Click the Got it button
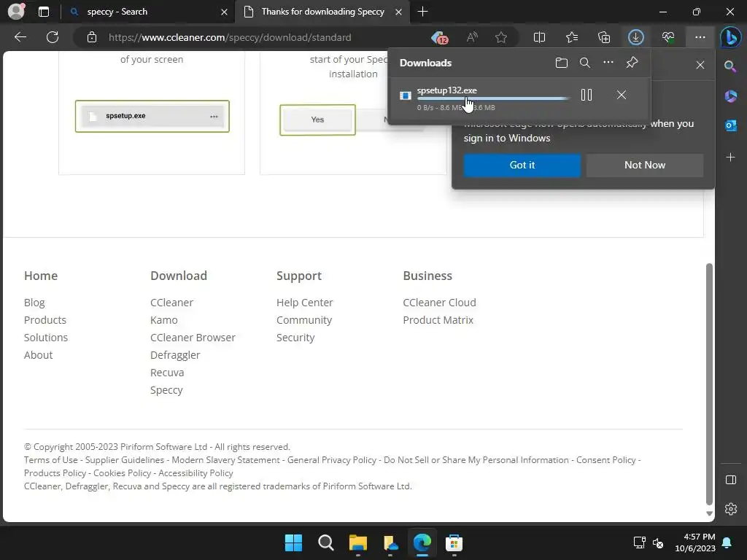 [522, 166]
